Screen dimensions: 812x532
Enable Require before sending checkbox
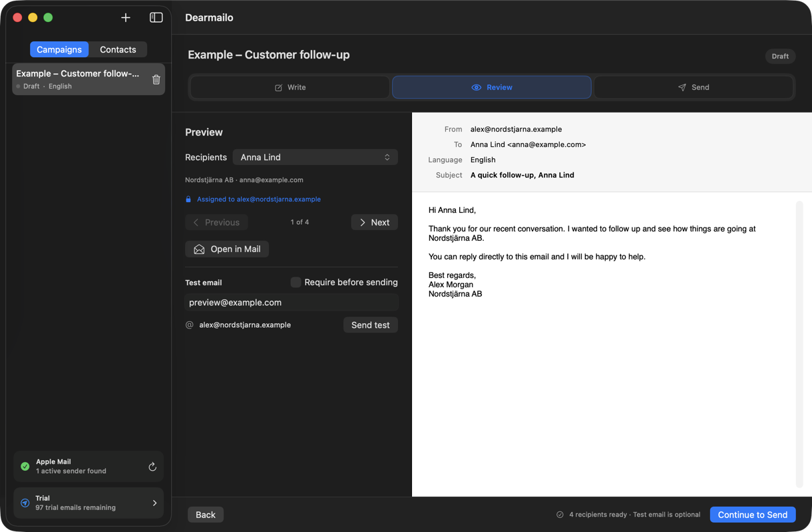[x=296, y=283]
